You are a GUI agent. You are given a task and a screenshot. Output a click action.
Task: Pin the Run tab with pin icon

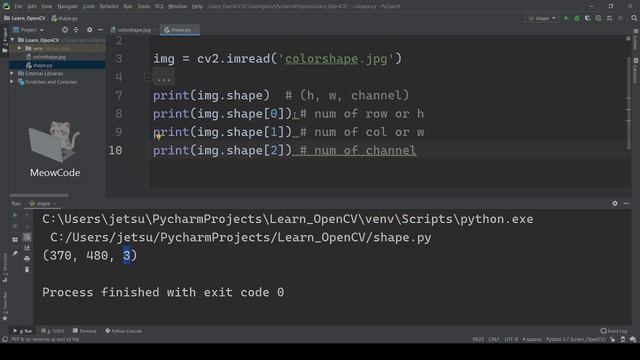15,253
